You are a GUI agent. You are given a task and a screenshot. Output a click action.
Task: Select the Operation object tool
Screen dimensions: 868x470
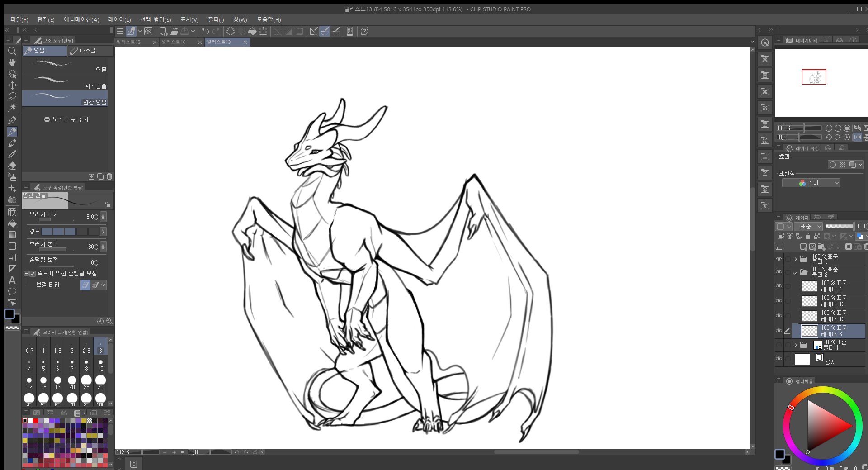pos(12,74)
